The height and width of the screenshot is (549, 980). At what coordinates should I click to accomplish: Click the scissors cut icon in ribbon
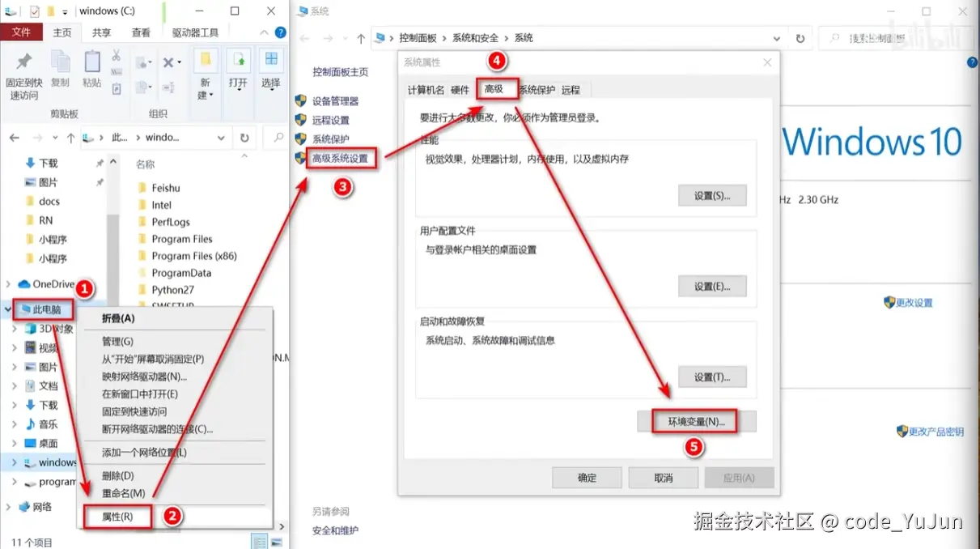pyautogui.click(x=117, y=56)
